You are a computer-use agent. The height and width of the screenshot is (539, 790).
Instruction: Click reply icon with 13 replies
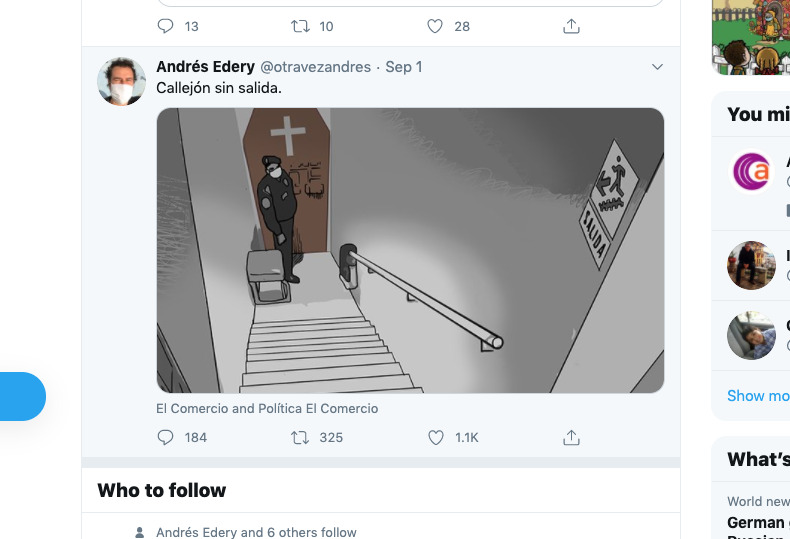[x=166, y=26]
